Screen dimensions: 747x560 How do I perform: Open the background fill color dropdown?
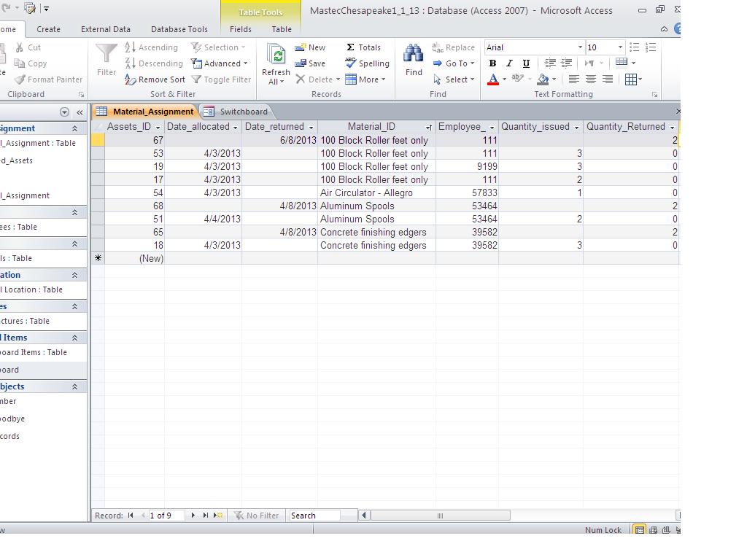click(x=554, y=79)
